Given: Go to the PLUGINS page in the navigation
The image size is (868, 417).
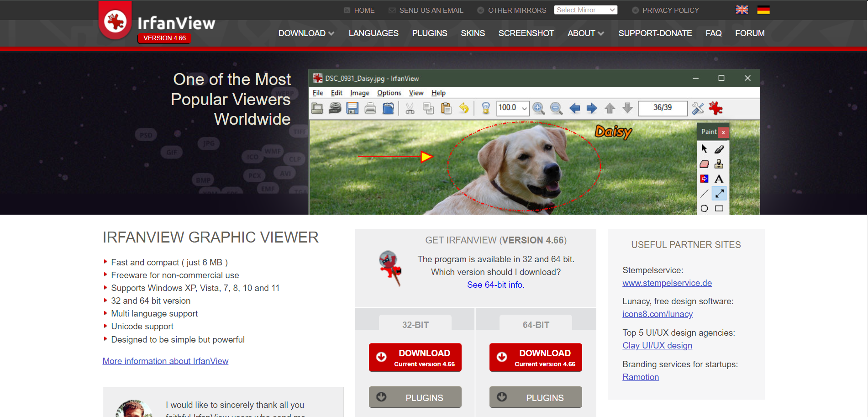Looking at the screenshot, I should tap(429, 33).
